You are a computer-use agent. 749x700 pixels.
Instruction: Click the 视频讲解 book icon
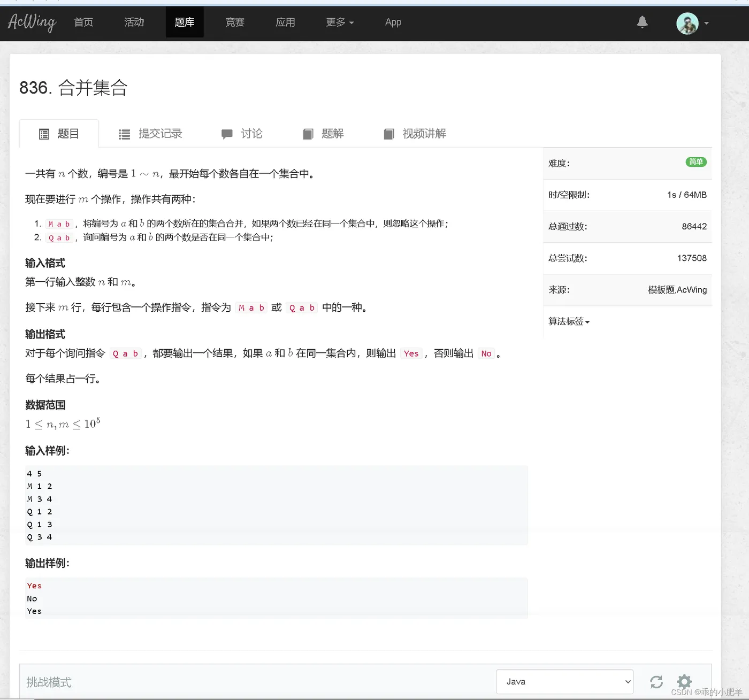click(x=389, y=134)
